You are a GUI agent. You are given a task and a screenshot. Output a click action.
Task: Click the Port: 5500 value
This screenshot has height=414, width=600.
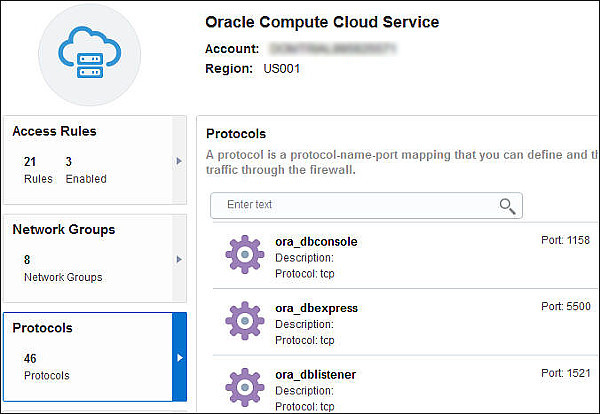(x=566, y=306)
